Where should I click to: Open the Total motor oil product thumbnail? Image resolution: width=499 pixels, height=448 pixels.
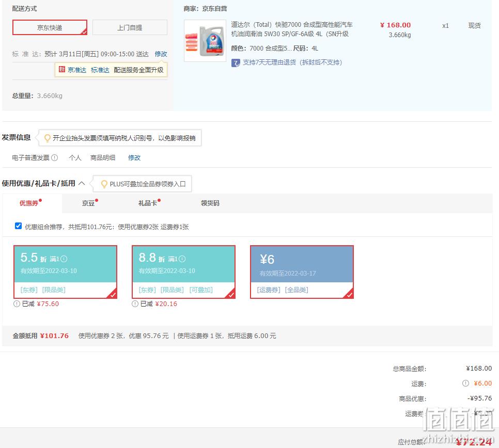coord(205,41)
